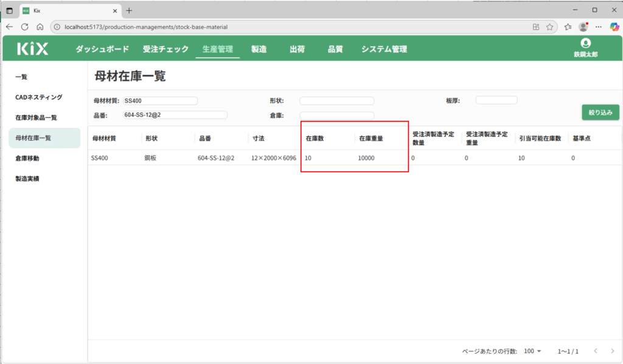Screen dimensions: 623x364
Task: Go to next page arrow in pagination
Action: click(x=613, y=351)
